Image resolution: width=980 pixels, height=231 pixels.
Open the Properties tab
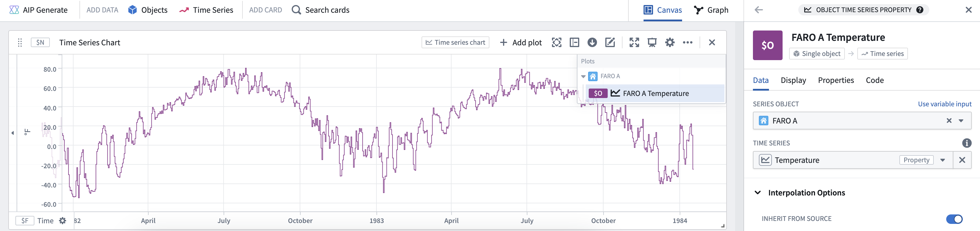(836, 80)
